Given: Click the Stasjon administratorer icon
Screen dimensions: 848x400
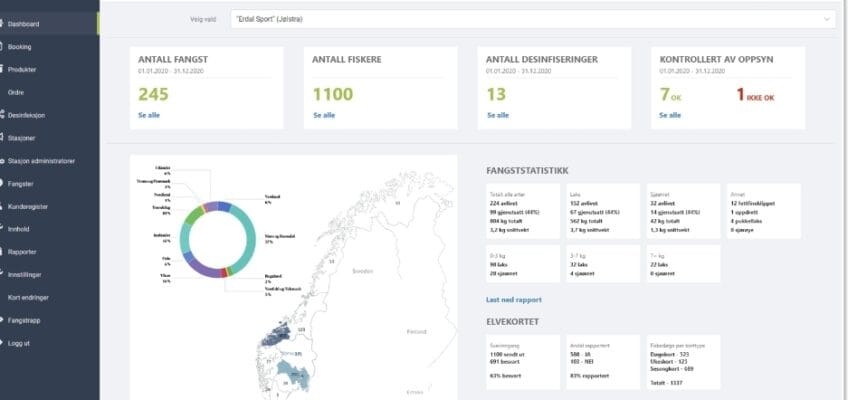Looking at the screenshot, I should pos(4,161).
